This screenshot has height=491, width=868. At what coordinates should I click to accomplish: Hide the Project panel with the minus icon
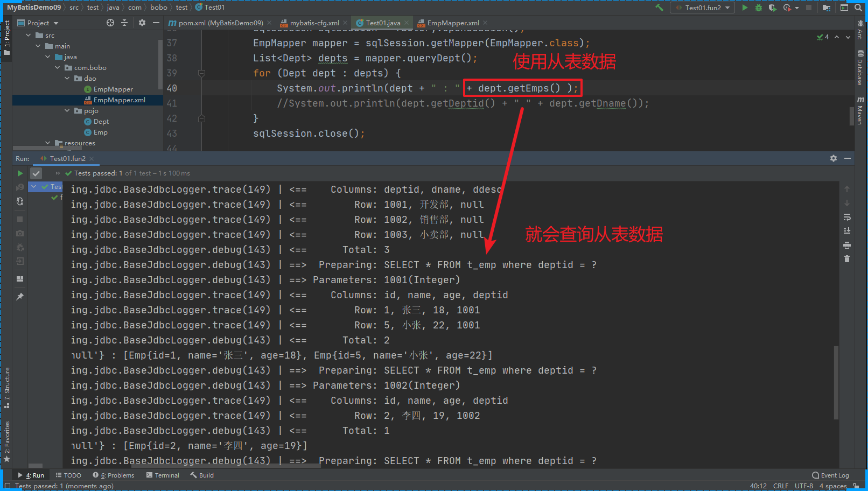[156, 23]
